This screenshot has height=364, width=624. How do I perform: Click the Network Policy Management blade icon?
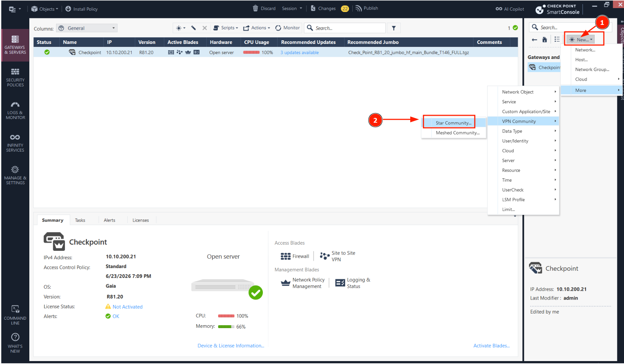pyautogui.click(x=286, y=283)
